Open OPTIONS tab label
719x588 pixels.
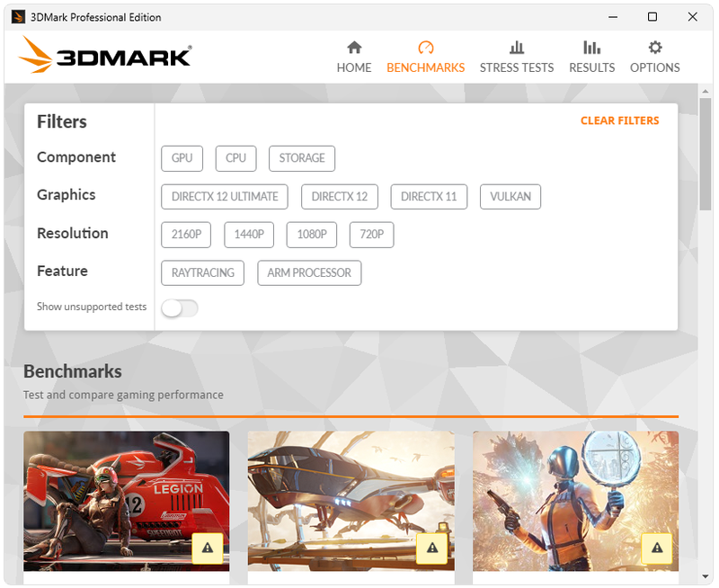pos(655,67)
